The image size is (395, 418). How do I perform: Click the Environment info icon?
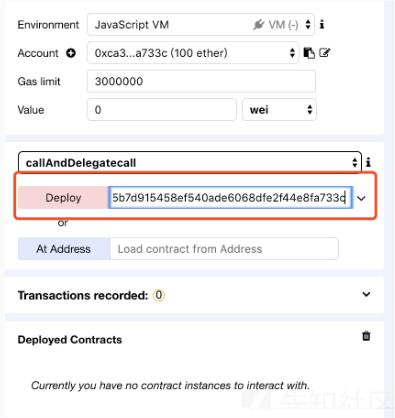(322, 24)
